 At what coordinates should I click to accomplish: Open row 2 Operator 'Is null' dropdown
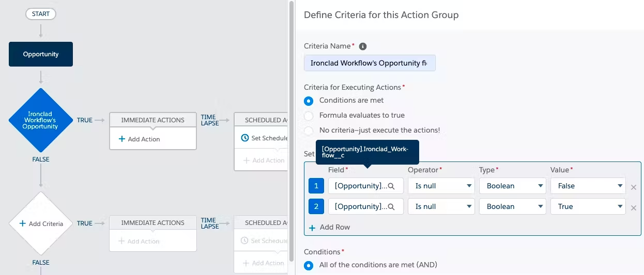tap(441, 206)
